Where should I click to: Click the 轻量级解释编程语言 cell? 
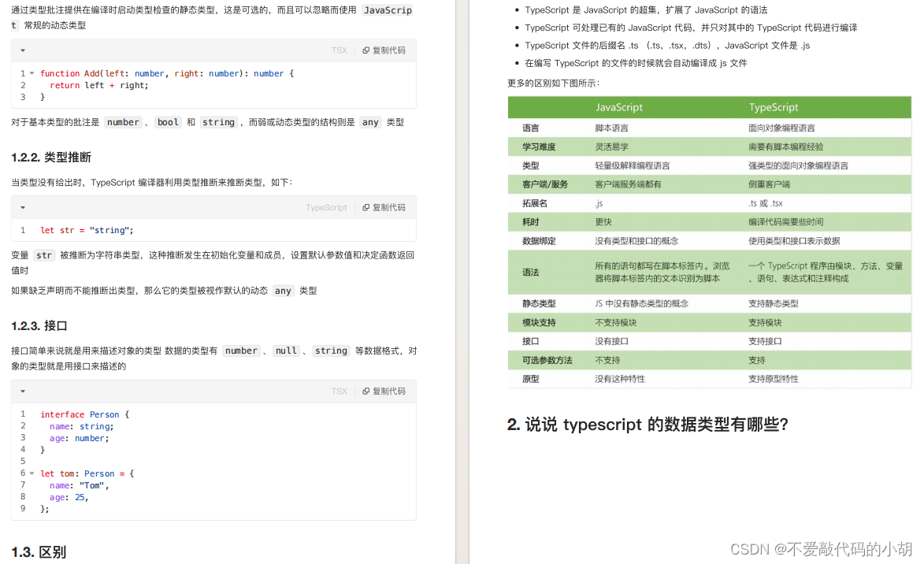(x=633, y=165)
